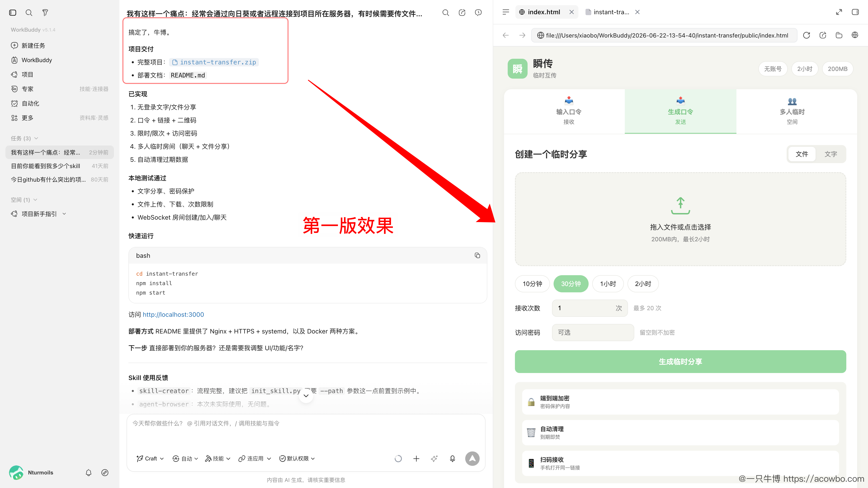
Task: Open instant-transfer.zip file link
Action: [214, 62]
